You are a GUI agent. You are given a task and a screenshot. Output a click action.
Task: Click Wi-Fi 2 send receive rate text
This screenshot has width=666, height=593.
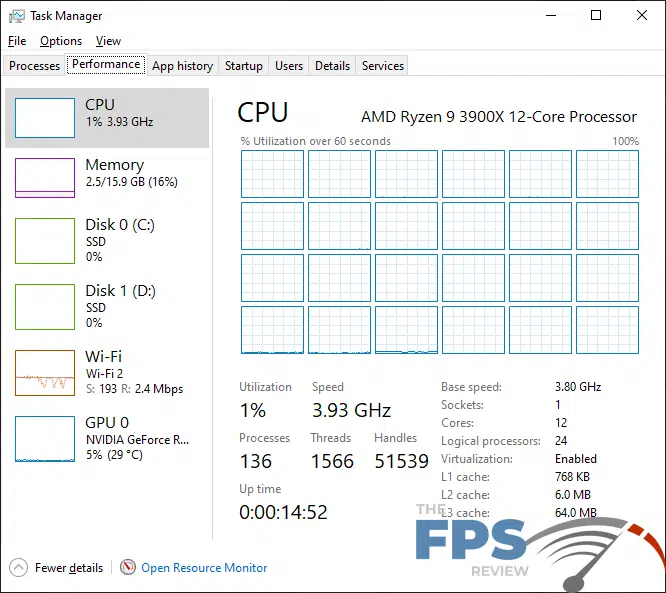pos(134,389)
